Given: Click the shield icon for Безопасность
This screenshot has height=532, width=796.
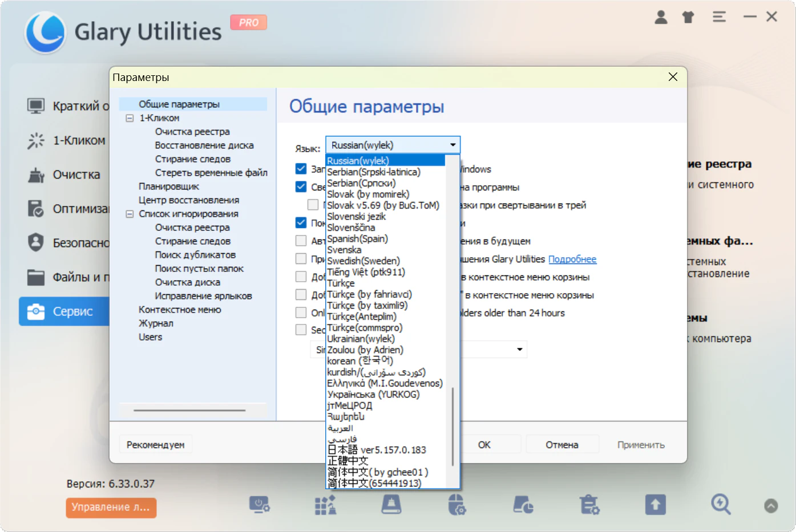Looking at the screenshot, I should 36,243.
